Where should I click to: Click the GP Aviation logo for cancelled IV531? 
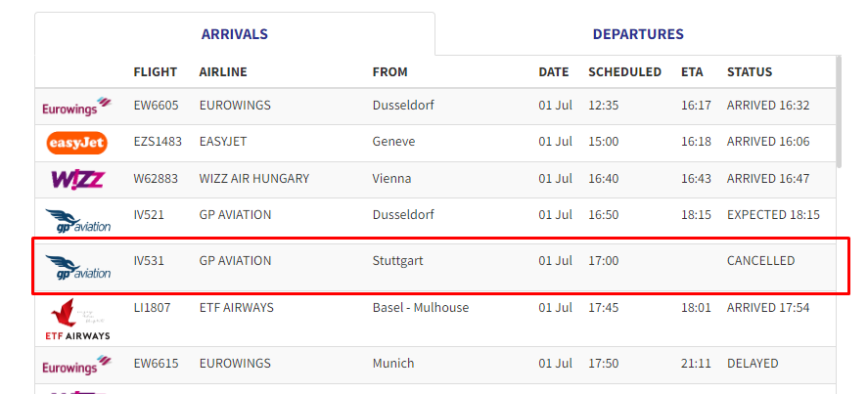77,267
